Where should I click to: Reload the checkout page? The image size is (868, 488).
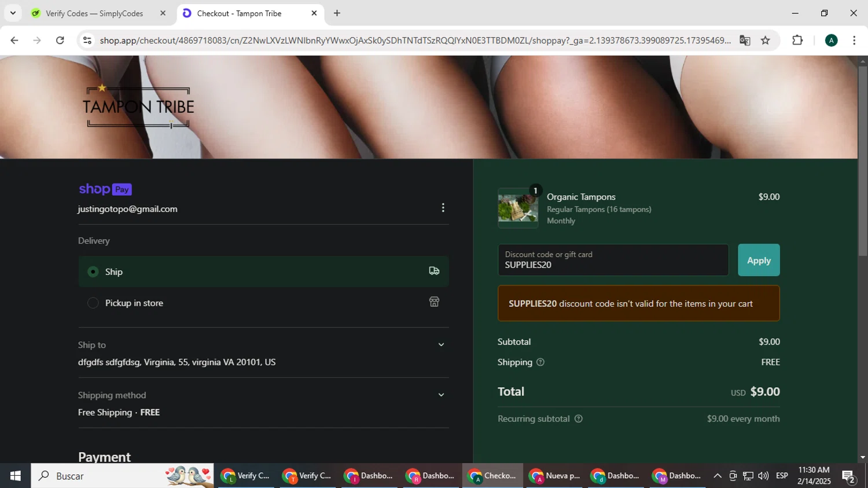coord(60,40)
